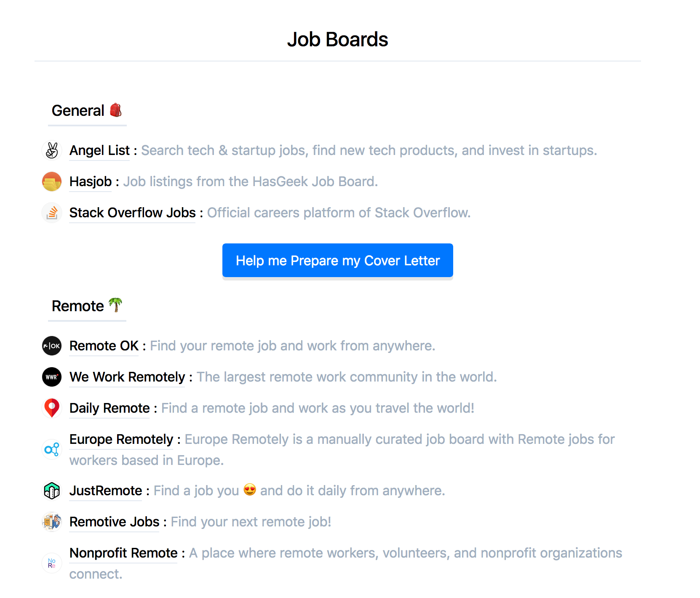Open the Daily Remote link
This screenshot has height=598, width=700.
point(109,408)
